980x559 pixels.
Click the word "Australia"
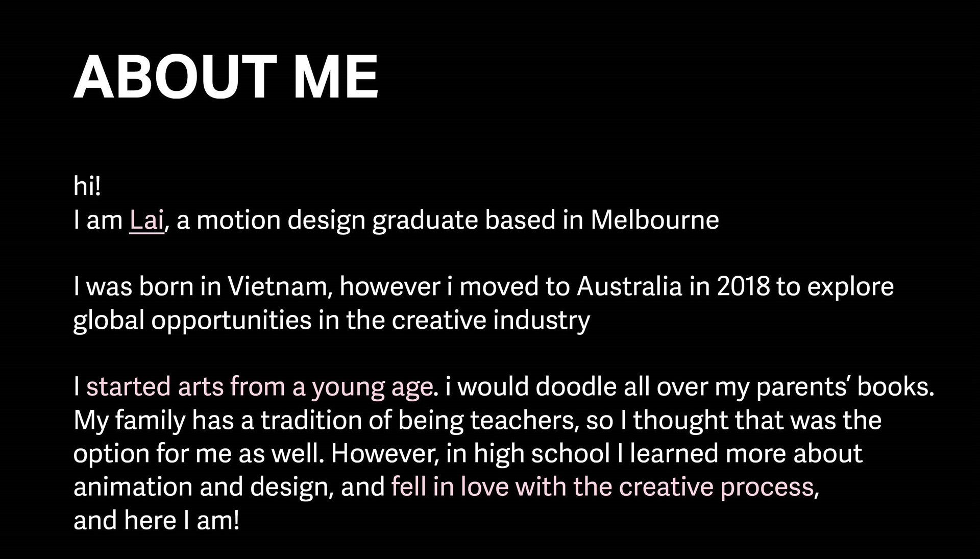629,287
